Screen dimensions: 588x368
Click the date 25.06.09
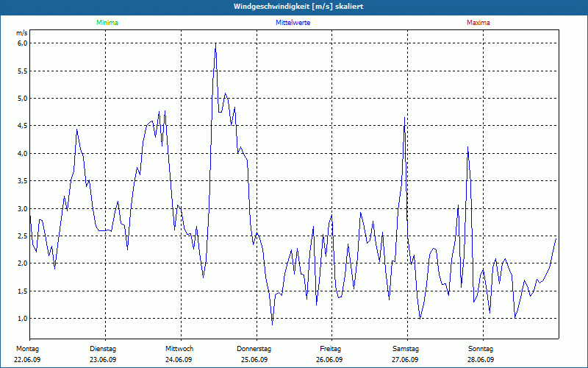coord(254,360)
